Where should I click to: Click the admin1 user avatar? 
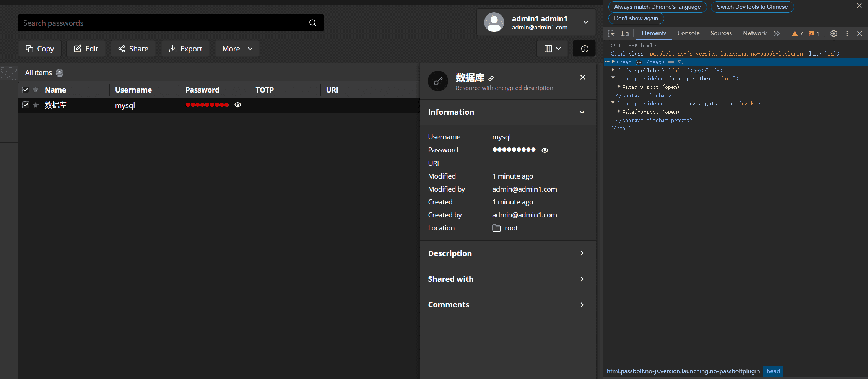[494, 22]
